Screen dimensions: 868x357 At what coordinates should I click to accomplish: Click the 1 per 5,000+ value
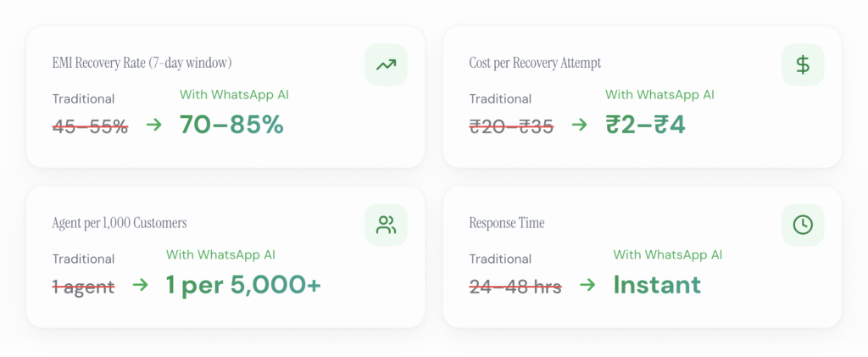243,285
